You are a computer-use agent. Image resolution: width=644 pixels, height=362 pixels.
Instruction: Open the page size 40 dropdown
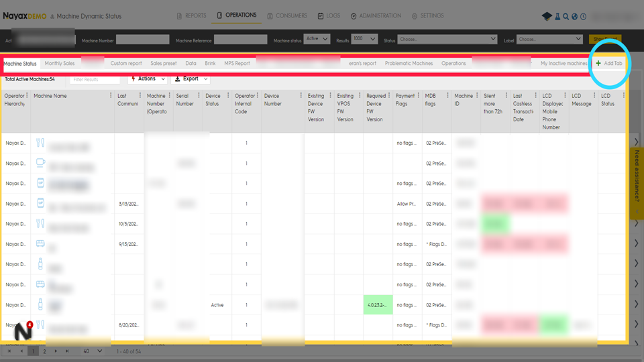[93, 351]
